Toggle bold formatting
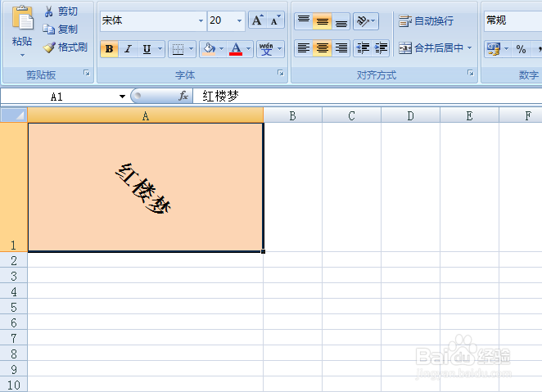Viewport: 542px width, 392px height. click(109, 49)
